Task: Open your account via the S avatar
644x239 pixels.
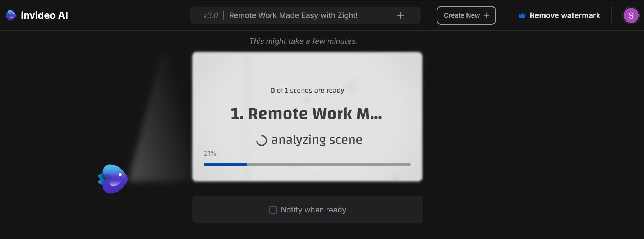Action: (631, 15)
